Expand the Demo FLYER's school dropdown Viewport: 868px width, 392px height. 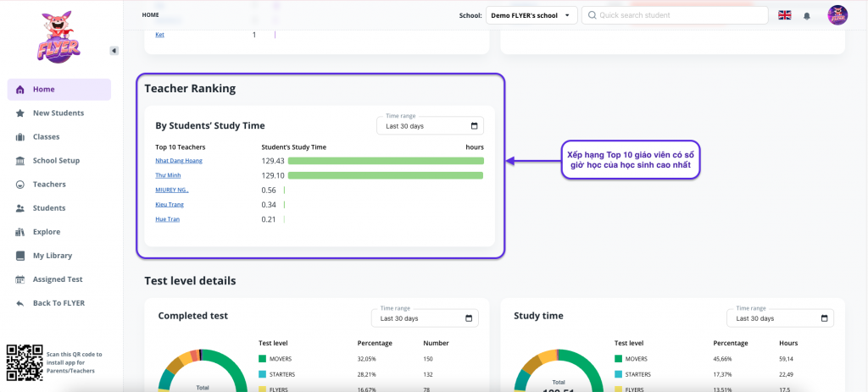[x=531, y=15]
